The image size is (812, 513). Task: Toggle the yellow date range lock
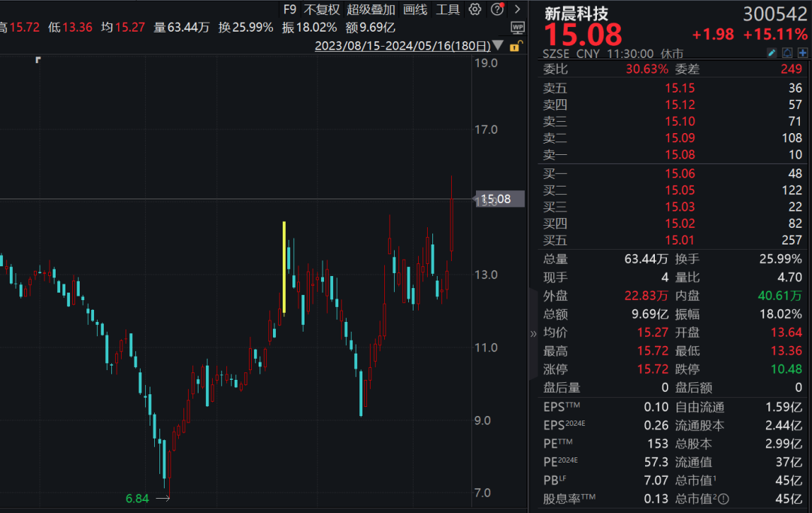tap(515, 46)
